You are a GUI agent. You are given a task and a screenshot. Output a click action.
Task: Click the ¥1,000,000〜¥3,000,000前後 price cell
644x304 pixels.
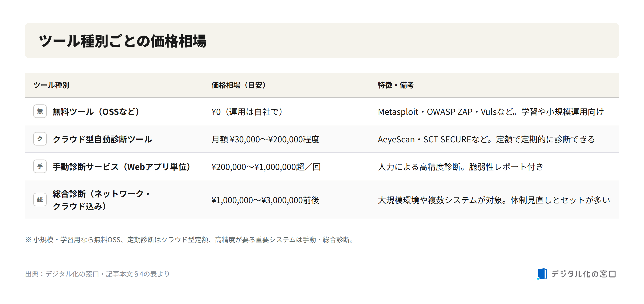click(x=265, y=200)
